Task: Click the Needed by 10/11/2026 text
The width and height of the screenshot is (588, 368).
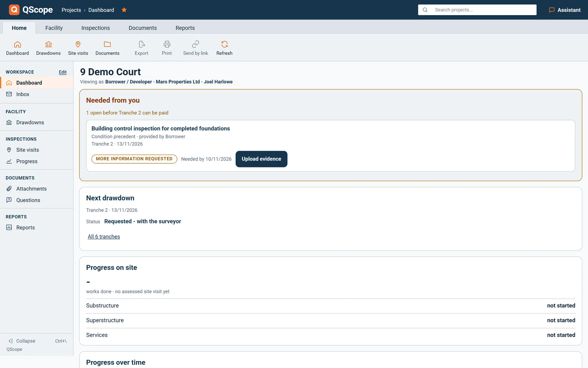Action: [x=206, y=159]
